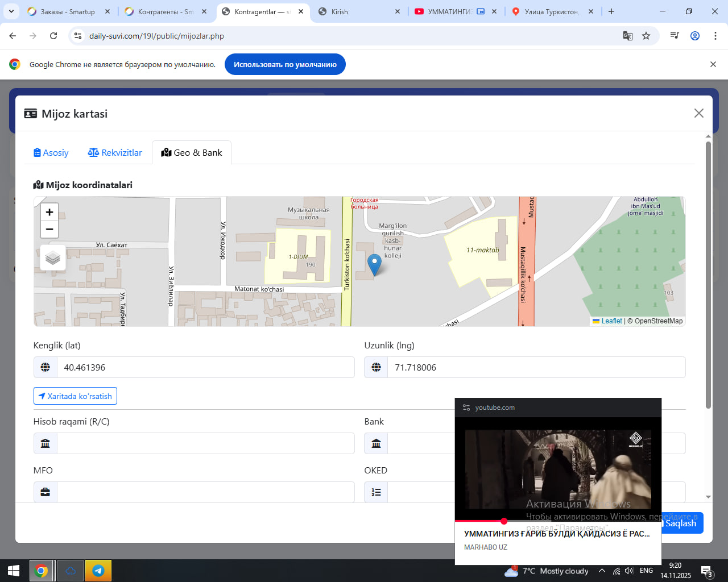Image resolution: width=728 pixels, height=582 pixels.
Task: Open the Google Translate page icon
Action: 628,36
